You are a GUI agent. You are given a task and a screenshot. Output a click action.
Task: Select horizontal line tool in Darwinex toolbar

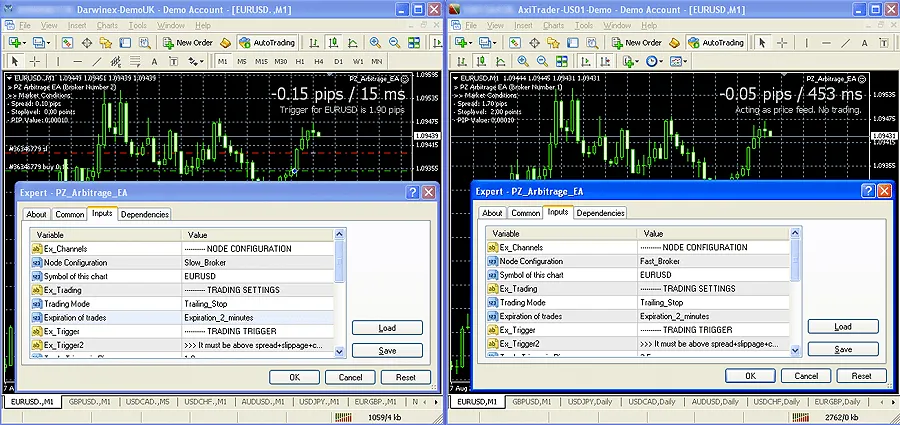(77, 61)
